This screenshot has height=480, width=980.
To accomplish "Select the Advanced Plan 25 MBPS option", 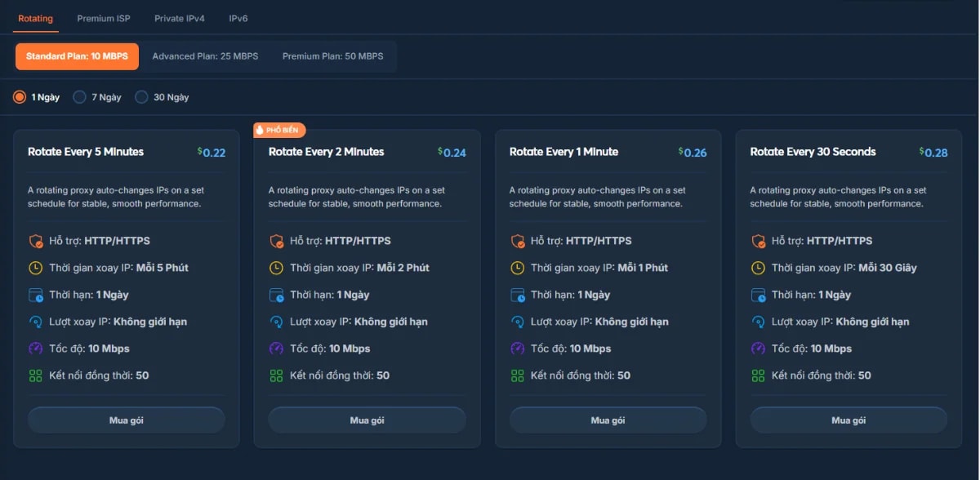I will click(205, 56).
